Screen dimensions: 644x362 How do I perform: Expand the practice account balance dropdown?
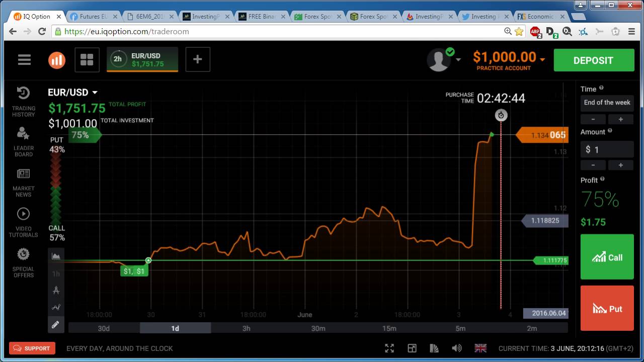coord(542,59)
